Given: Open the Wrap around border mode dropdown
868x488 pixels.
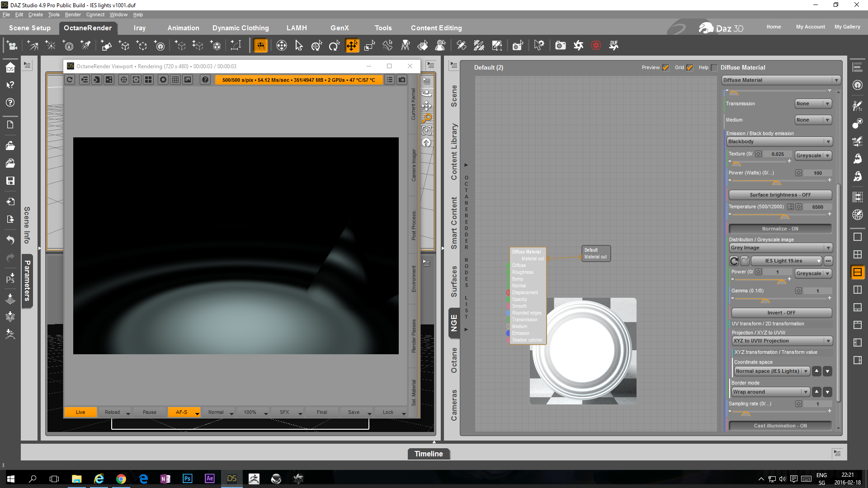Looking at the screenshot, I should (770, 392).
